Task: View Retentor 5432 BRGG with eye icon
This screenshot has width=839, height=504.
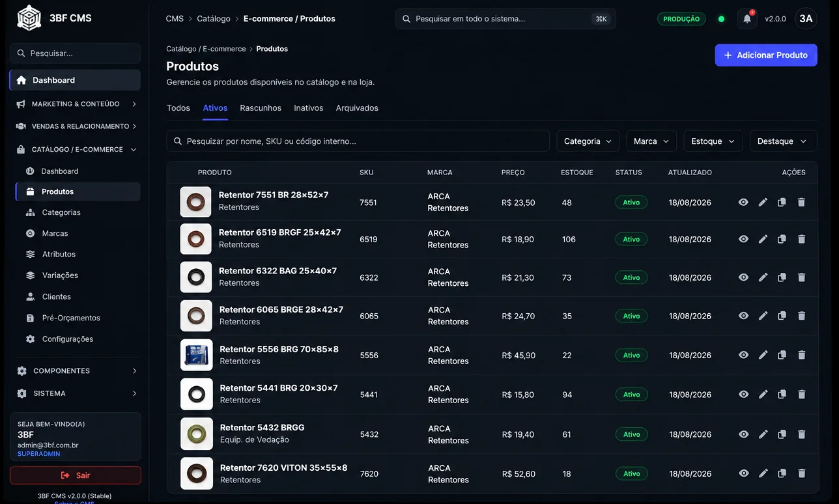Action: 743,434
